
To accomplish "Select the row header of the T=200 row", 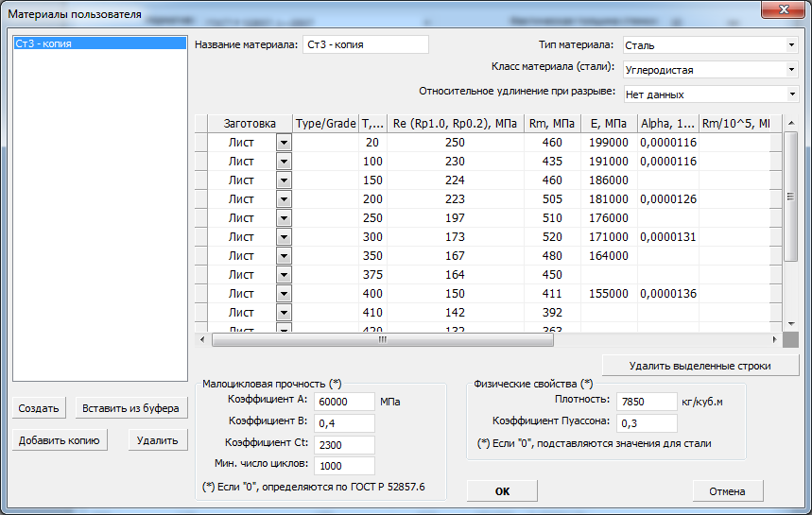I will pyautogui.click(x=201, y=199).
